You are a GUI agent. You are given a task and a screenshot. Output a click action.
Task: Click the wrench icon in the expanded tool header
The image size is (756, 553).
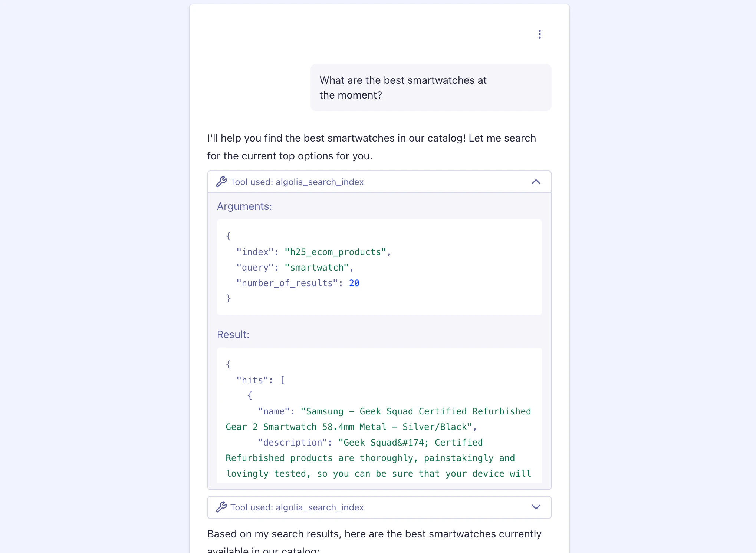point(222,182)
